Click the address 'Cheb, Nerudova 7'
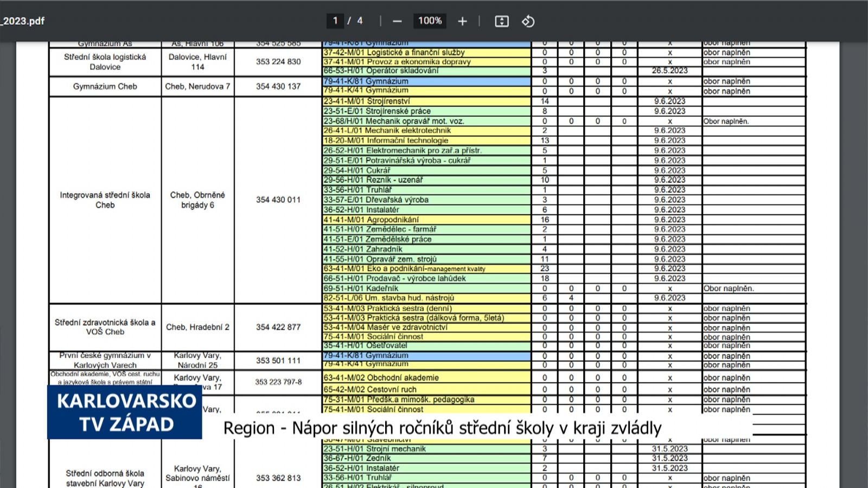This screenshot has height=488, width=868. (x=197, y=86)
